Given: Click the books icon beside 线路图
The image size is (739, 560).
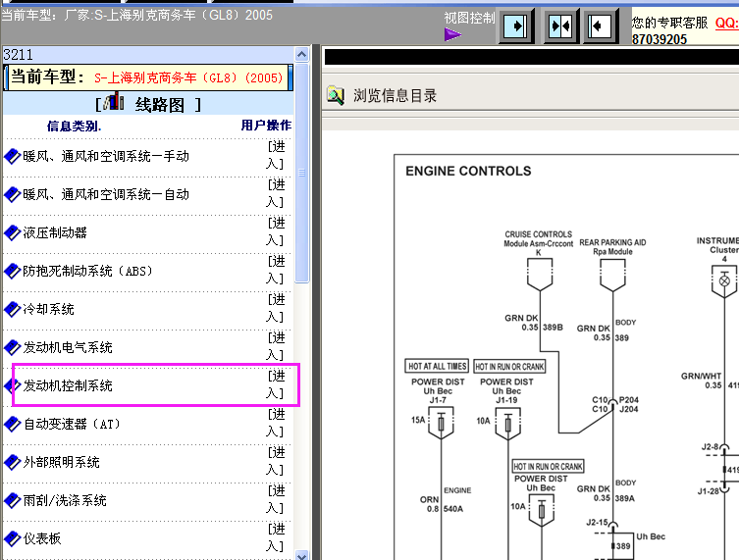Looking at the screenshot, I should (114, 102).
